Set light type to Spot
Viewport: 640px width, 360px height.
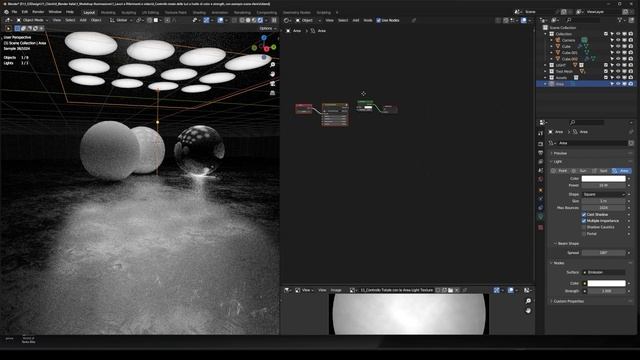click(x=600, y=171)
